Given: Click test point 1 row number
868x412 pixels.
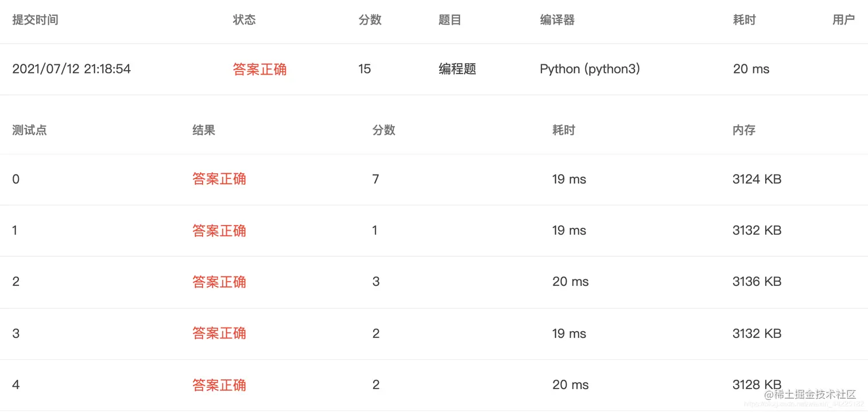Looking at the screenshot, I should coord(15,230).
